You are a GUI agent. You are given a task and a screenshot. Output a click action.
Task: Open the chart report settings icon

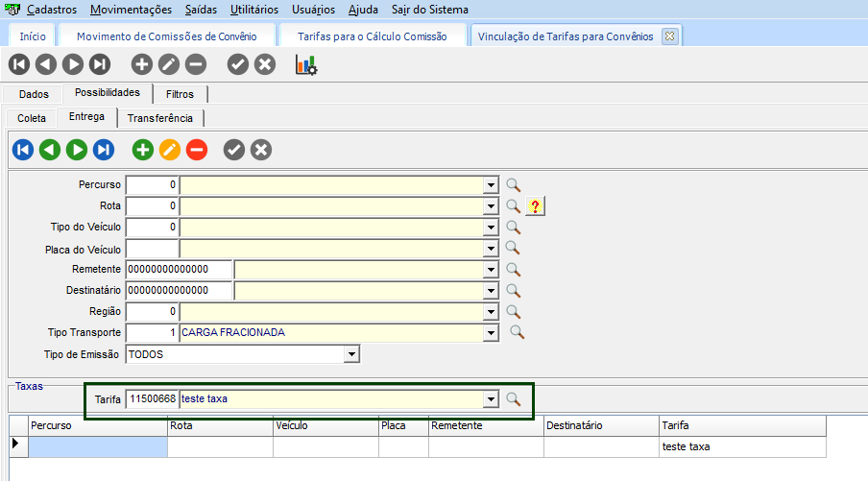[x=305, y=65]
